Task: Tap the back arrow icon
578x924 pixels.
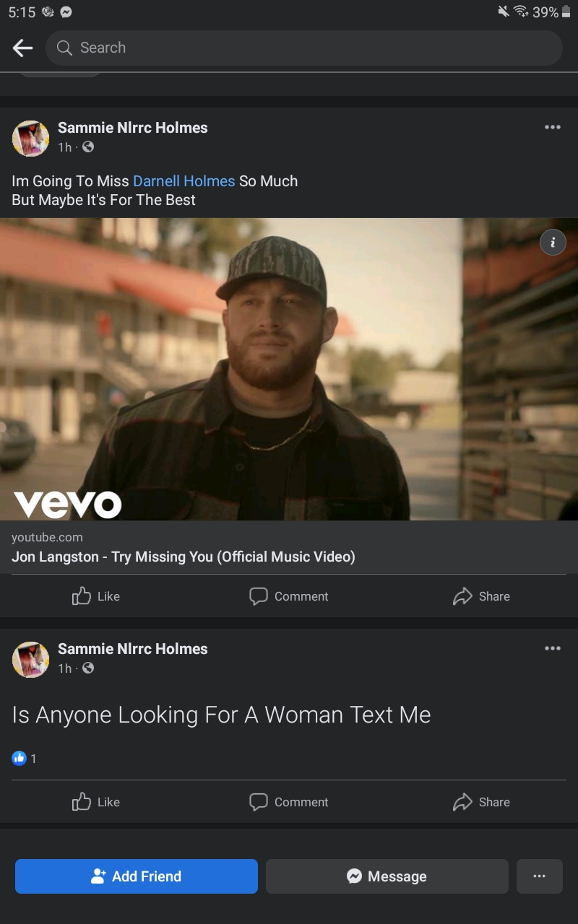Action: 23,48
